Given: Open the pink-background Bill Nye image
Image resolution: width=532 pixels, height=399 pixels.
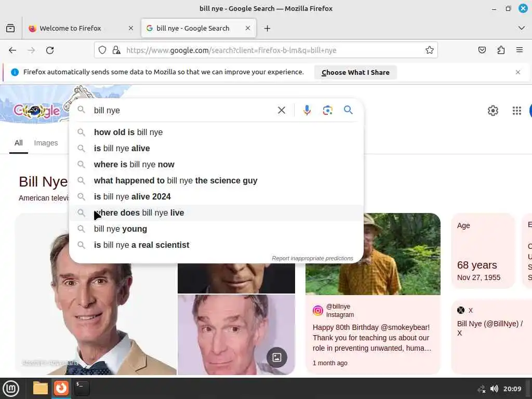Looking at the screenshot, I should tap(236, 335).
